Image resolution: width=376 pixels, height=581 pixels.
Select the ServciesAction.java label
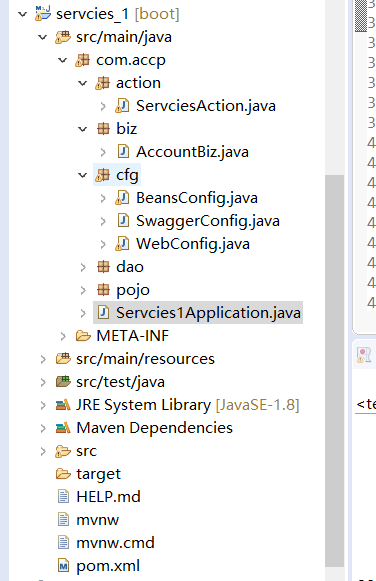point(206,106)
